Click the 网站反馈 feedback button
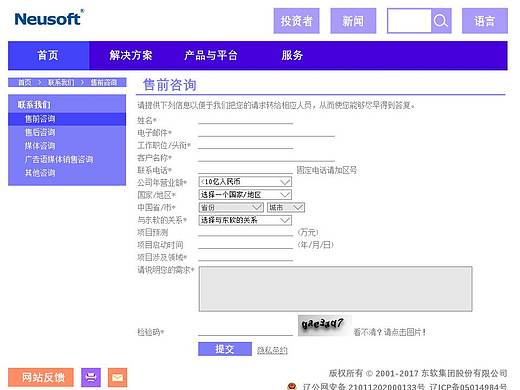 point(41,378)
